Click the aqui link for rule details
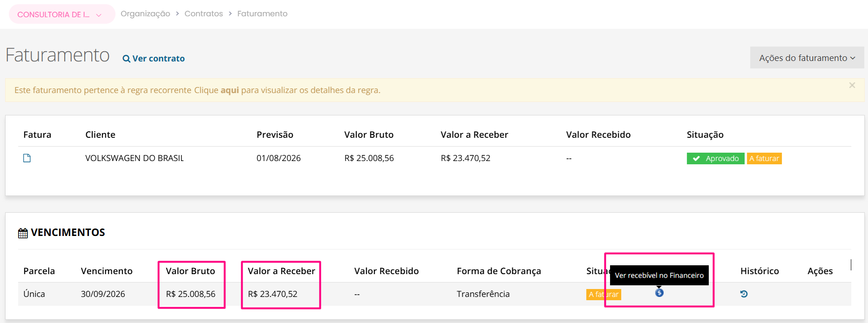Screen dimensions: 868x323 pos(230,90)
